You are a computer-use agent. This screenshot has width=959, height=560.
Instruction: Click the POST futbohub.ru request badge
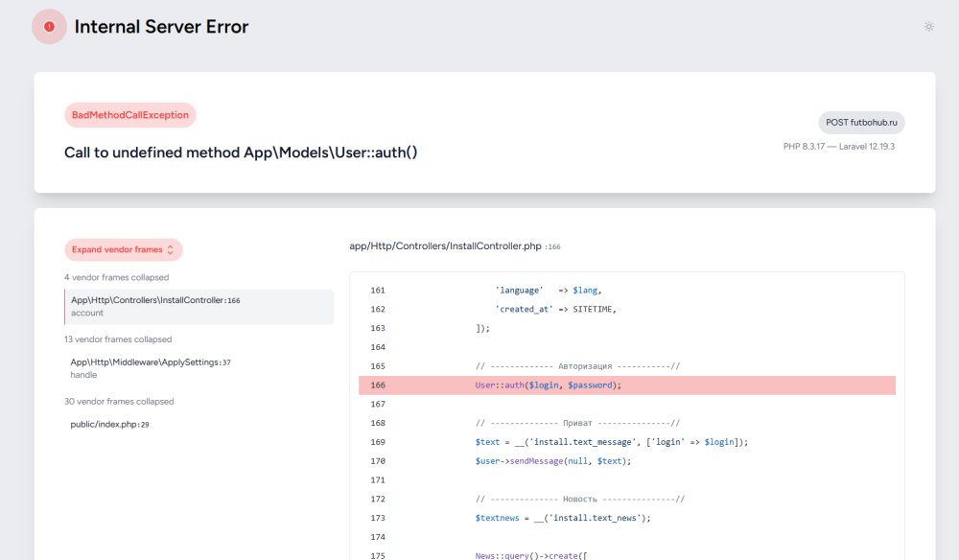[x=861, y=123]
